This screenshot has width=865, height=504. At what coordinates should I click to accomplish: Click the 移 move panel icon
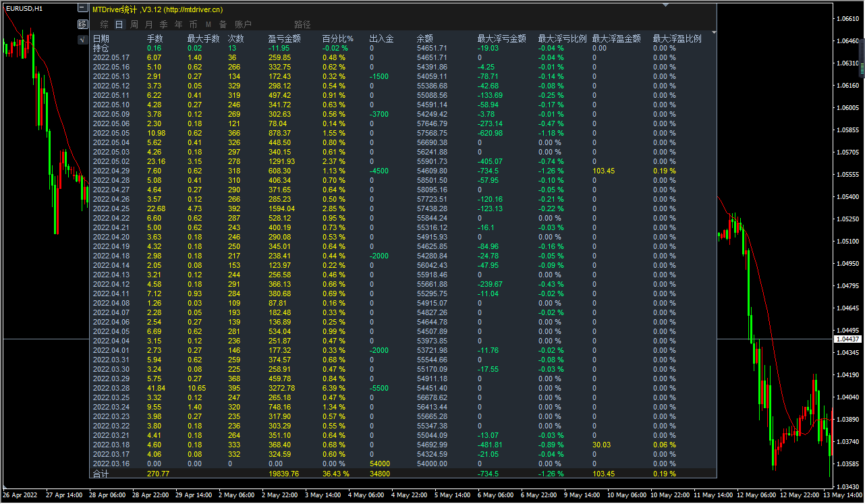click(x=83, y=24)
